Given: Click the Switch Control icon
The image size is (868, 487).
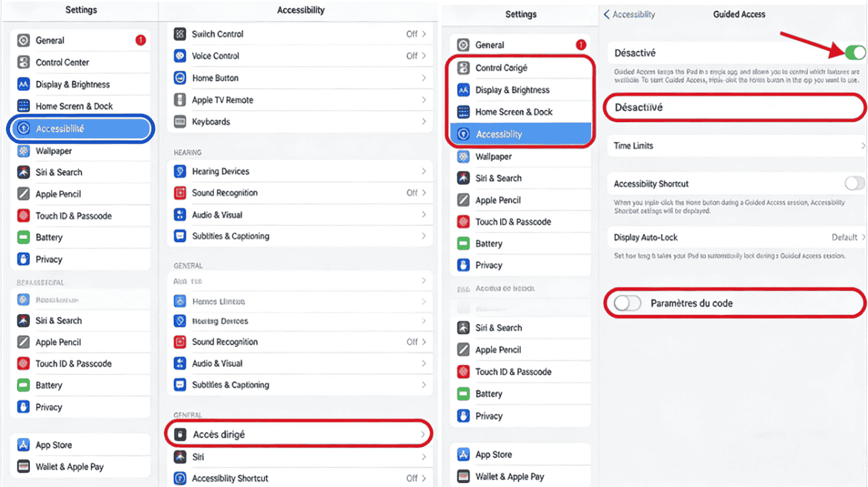Looking at the screenshot, I should [180, 34].
